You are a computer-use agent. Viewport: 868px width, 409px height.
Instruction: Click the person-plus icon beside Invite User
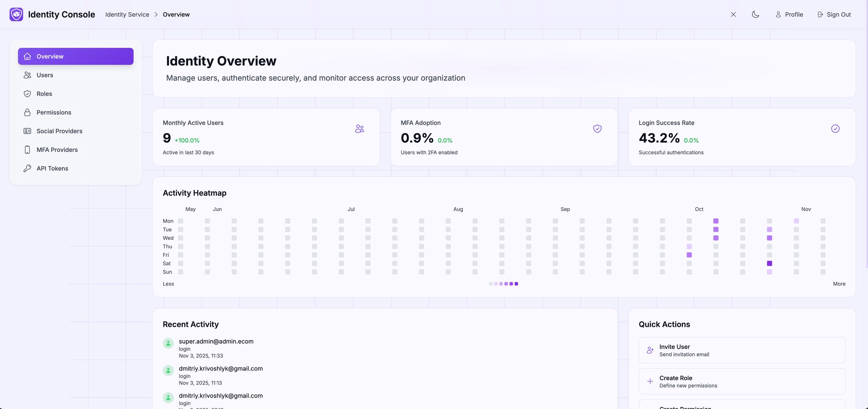point(650,350)
